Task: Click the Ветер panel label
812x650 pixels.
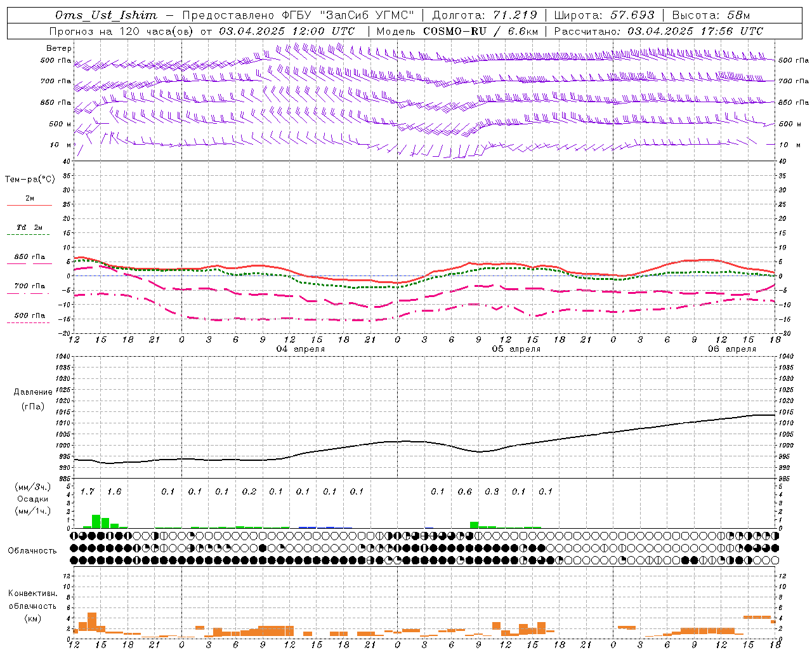Action: pos(59,48)
